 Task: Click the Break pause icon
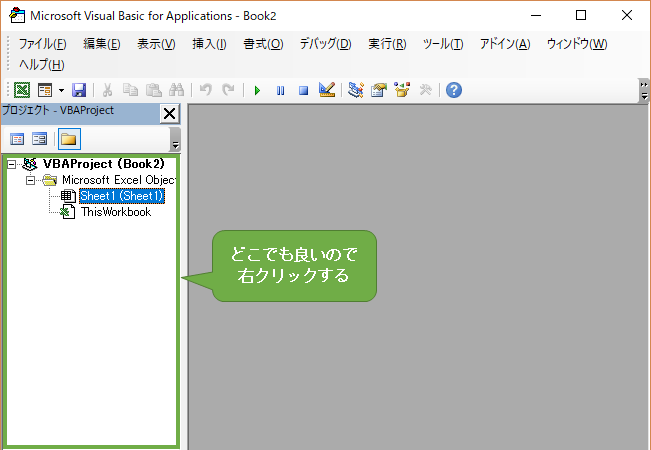click(281, 90)
